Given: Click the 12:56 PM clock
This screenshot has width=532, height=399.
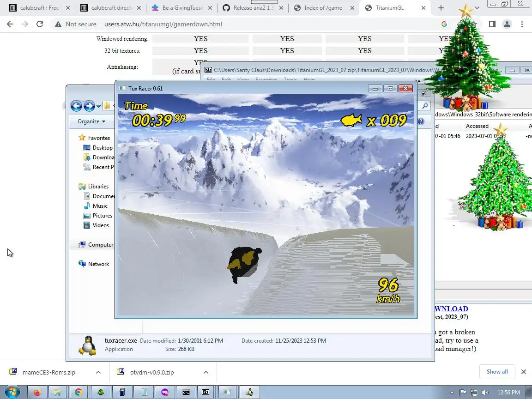Looking at the screenshot, I should pyautogui.click(x=508, y=393).
